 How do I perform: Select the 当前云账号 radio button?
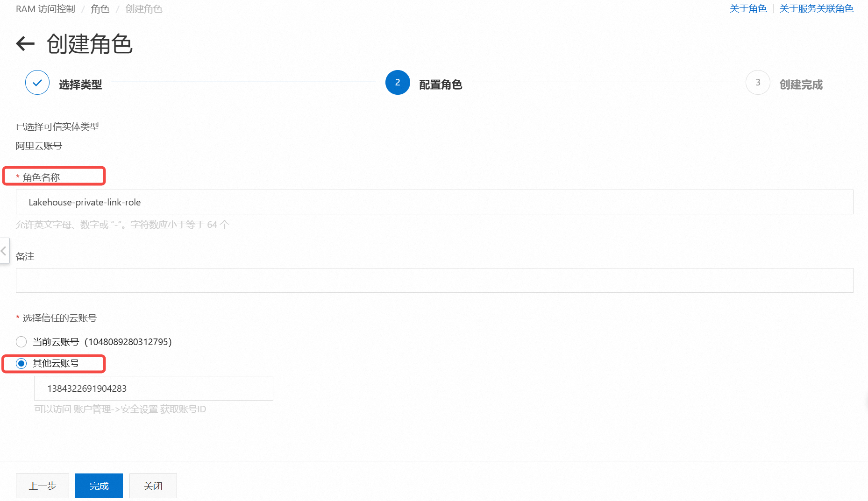[21, 342]
